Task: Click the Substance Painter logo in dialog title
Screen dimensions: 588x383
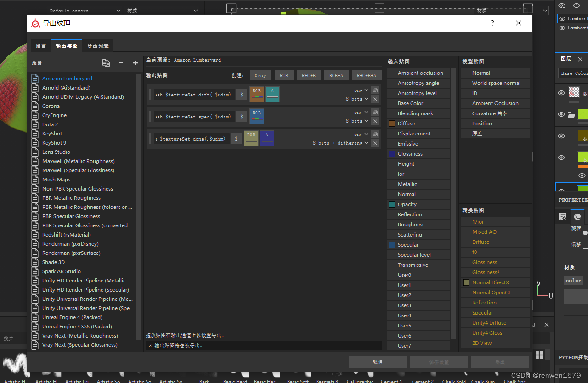Action: (36, 23)
